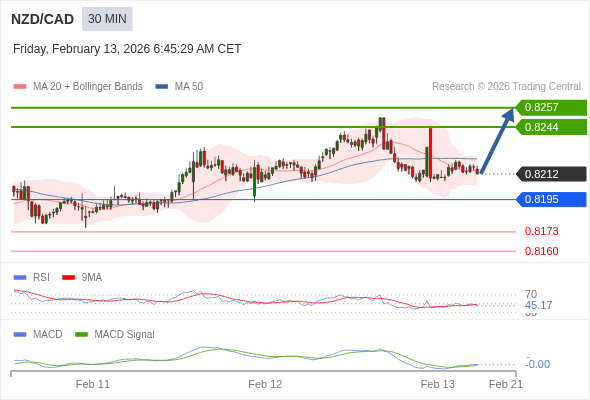
Task: Click the Feb 21 date axis label
Action: click(506, 384)
